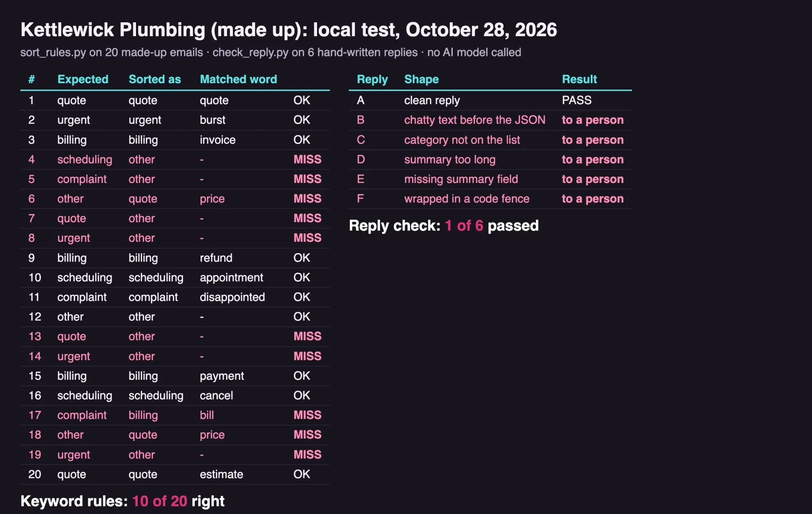This screenshot has width=812, height=514.
Task: Click row number 12 in the emails table
Action: (x=35, y=317)
